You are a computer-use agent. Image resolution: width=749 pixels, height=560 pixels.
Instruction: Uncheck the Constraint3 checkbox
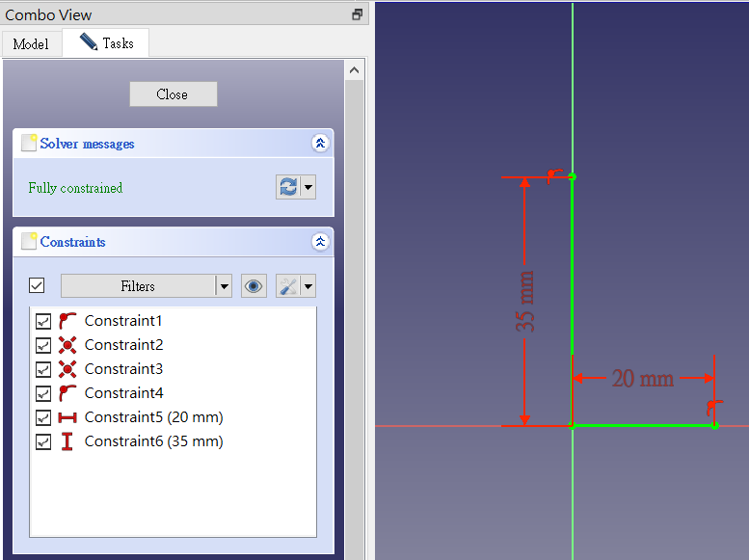(43, 369)
